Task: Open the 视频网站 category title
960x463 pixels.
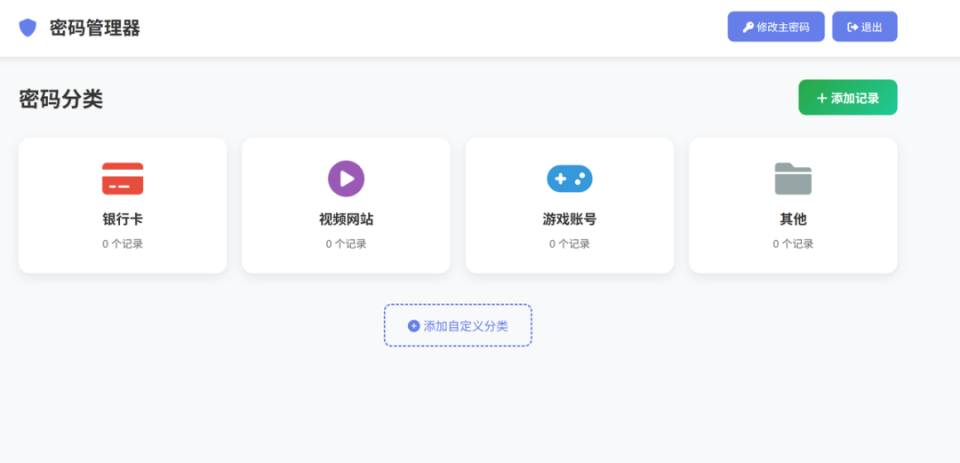Action: pos(346,219)
